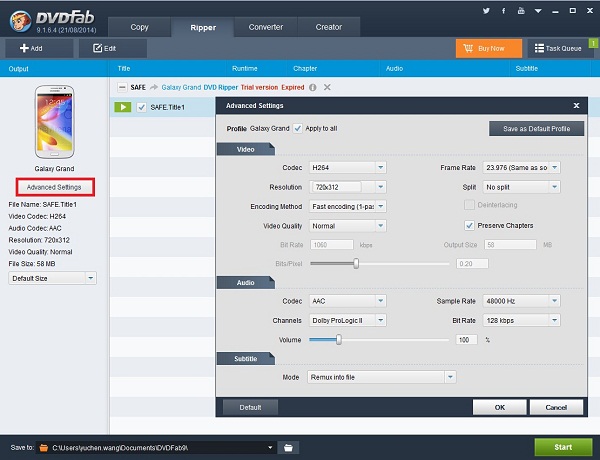600x460 pixels.
Task: Open the Split dropdown
Action: click(x=521, y=187)
